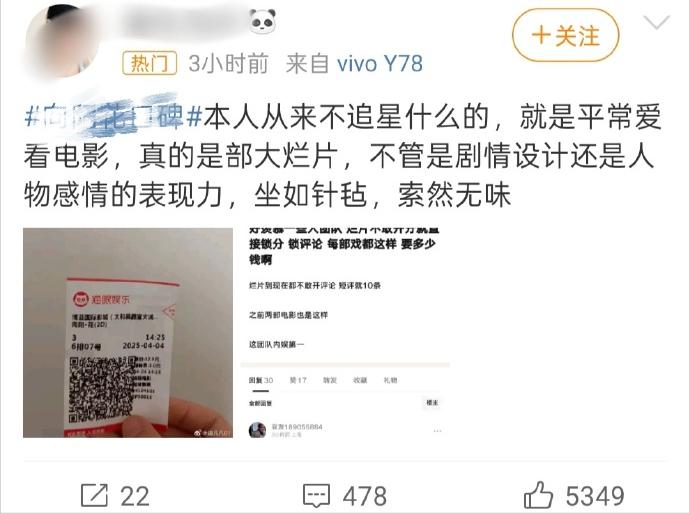Click the 3小时前 timestamp
The image size is (689, 513).
coord(228,64)
